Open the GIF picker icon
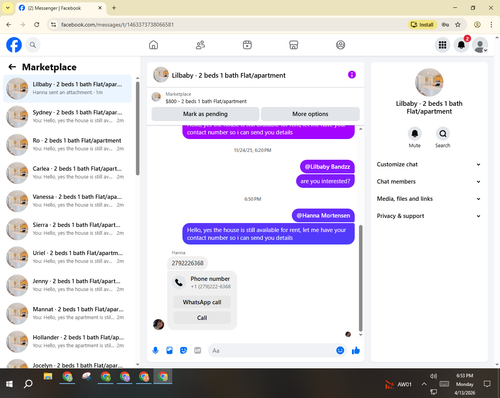Screen dimensions: 500x398 [x=198, y=350]
